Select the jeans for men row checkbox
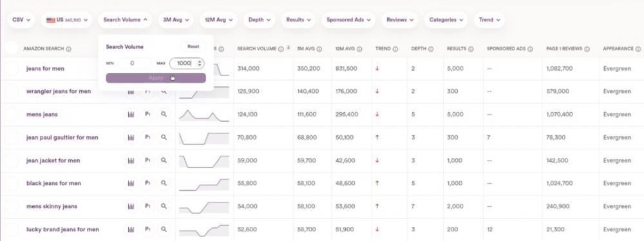Viewport: 644px width, 241px height. tap(12, 69)
